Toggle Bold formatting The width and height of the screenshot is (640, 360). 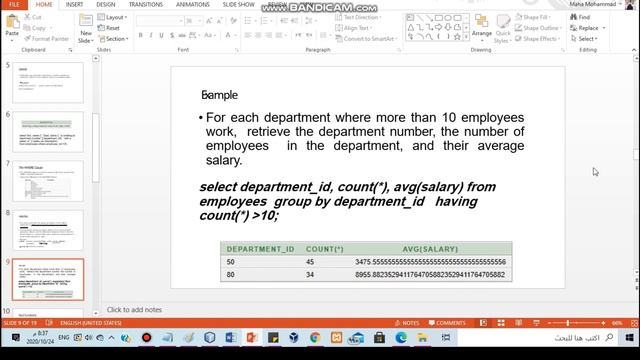[x=140, y=36]
